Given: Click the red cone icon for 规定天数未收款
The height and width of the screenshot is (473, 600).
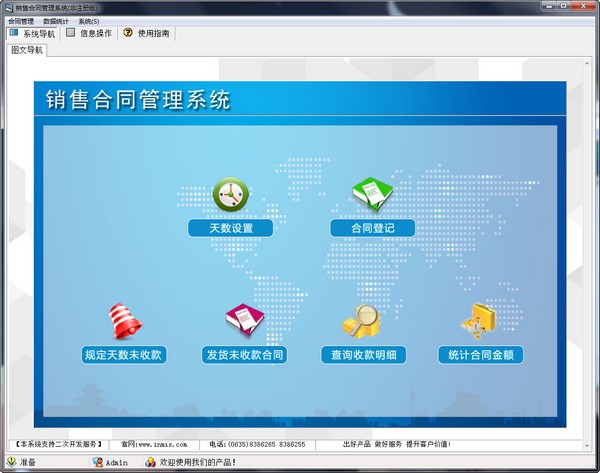Looking at the screenshot, I should click(122, 321).
